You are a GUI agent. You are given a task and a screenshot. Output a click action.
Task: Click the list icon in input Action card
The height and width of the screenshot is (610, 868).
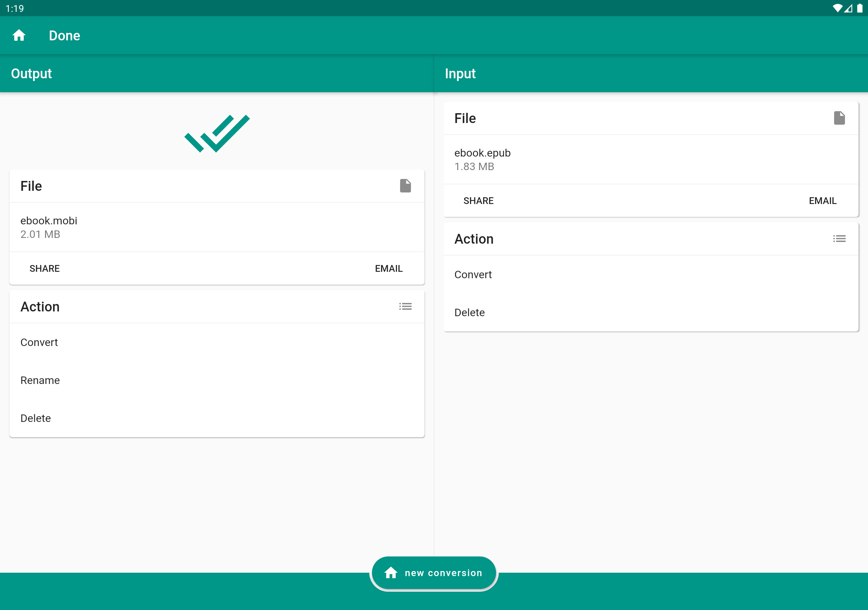pos(839,239)
